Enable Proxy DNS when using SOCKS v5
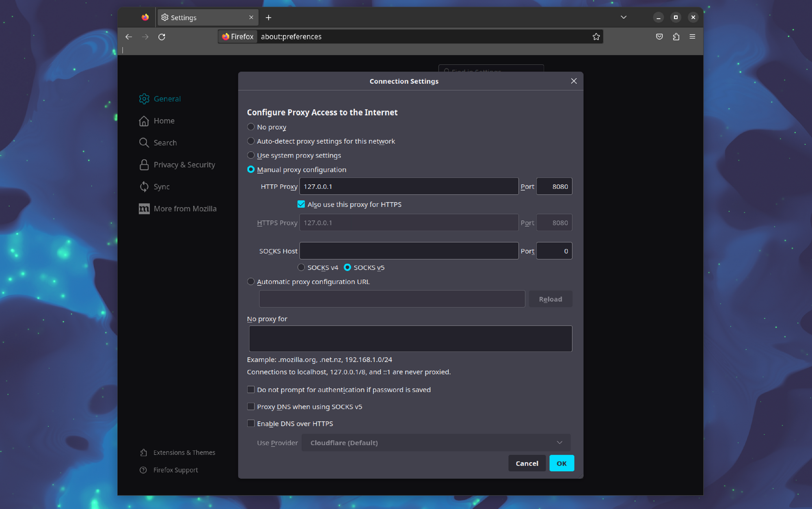 (x=250, y=406)
